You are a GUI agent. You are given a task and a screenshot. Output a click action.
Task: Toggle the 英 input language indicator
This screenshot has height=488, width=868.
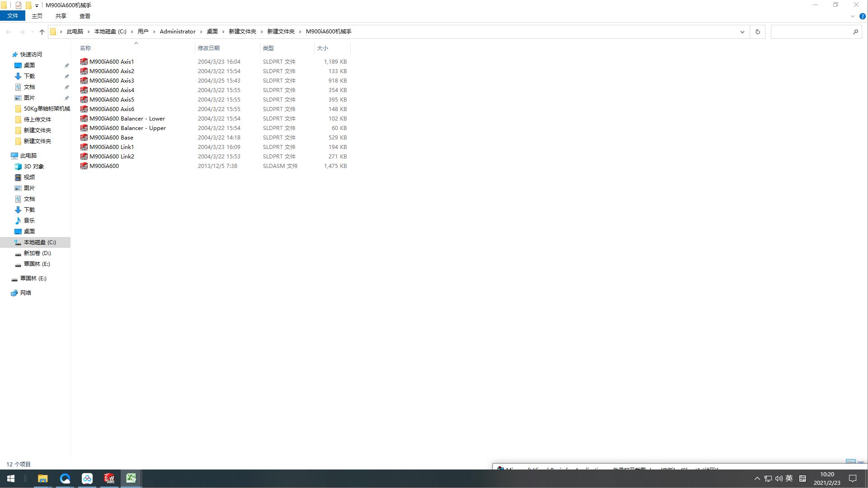coord(789,479)
